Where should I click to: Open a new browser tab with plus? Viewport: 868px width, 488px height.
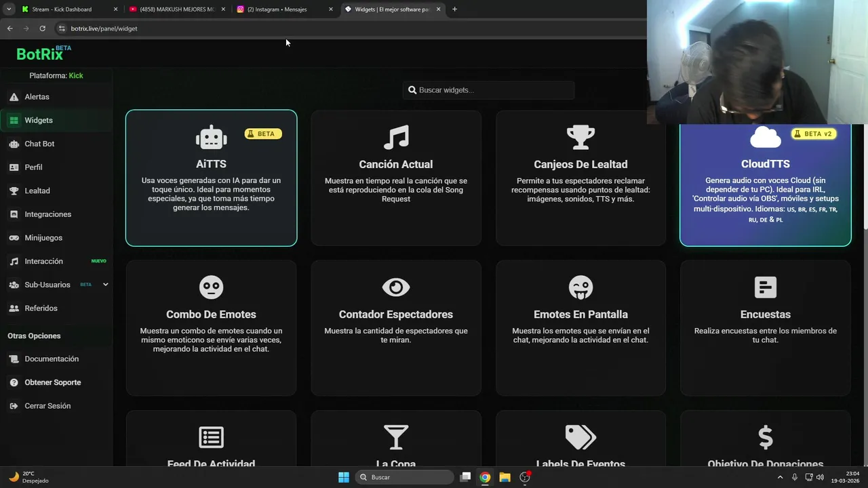[454, 9]
